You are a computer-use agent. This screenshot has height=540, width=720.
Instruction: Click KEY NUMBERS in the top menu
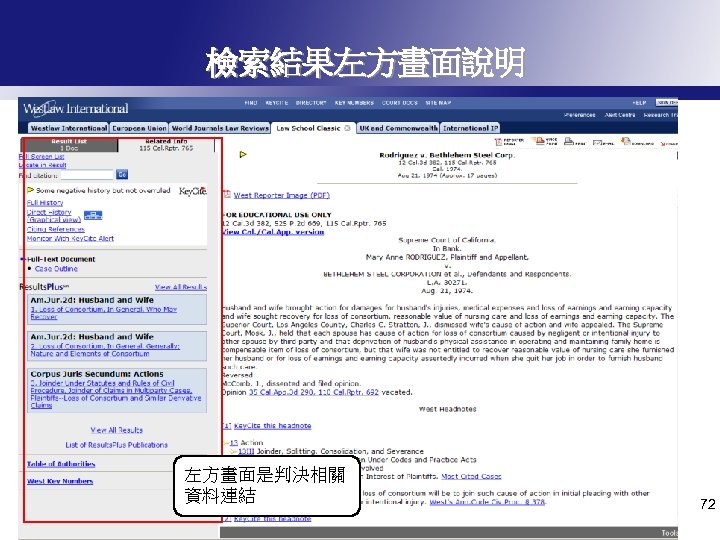pos(354,103)
